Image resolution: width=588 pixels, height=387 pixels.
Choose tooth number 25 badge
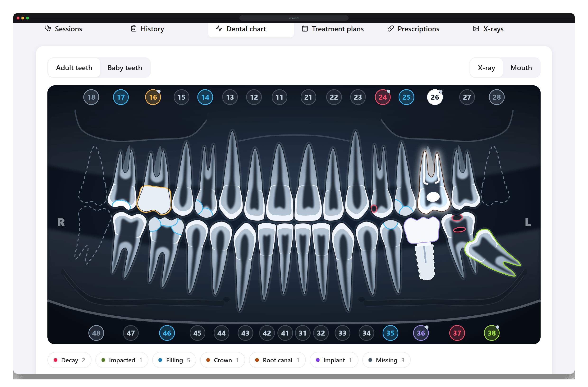pos(406,97)
